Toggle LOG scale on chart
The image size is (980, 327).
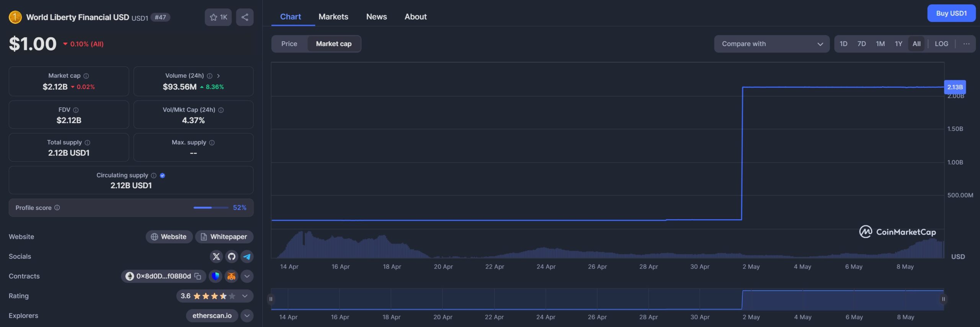coord(941,44)
